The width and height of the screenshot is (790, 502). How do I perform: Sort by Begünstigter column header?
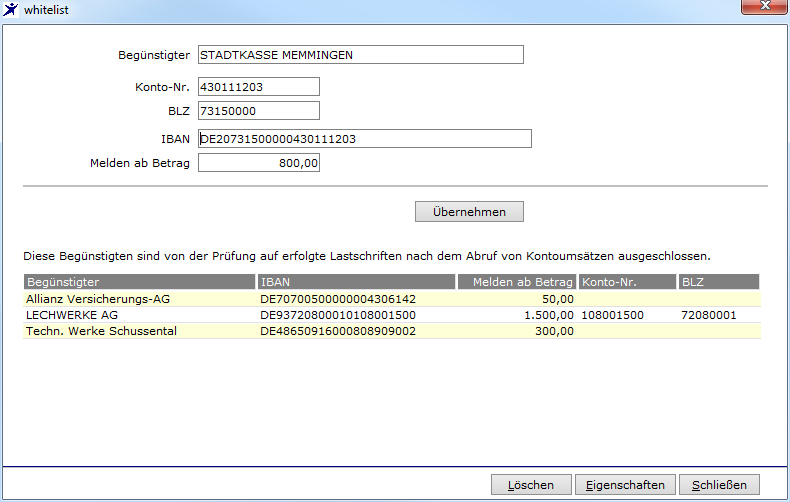tap(140, 282)
